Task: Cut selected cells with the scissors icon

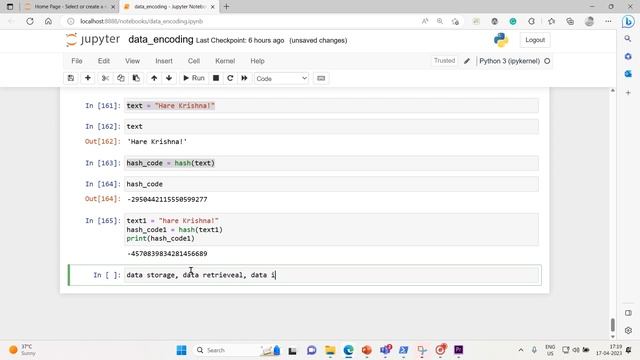Action: click(105, 78)
